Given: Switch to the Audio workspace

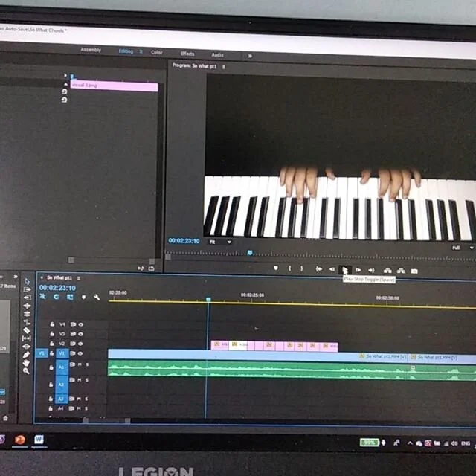Looking at the screenshot, I should point(217,55).
